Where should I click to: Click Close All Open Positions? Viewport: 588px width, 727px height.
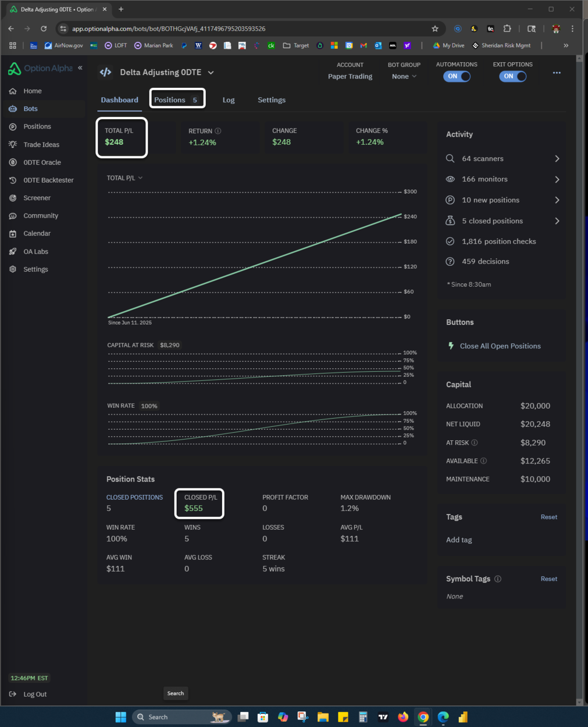point(500,345)
